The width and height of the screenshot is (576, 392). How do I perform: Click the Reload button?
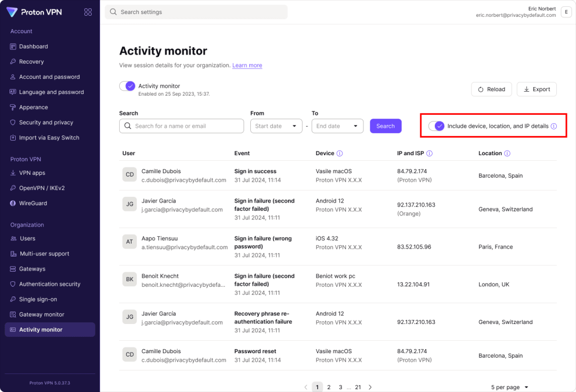491,89
